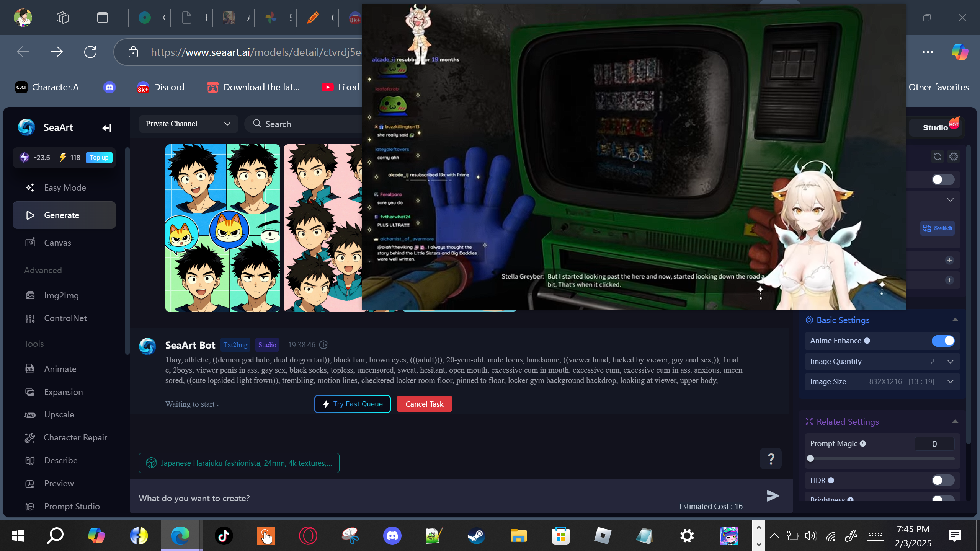This screenshot has width=980, height=551.
Task: Open the gear settings icon in the right panel
Action: point(954,156)
